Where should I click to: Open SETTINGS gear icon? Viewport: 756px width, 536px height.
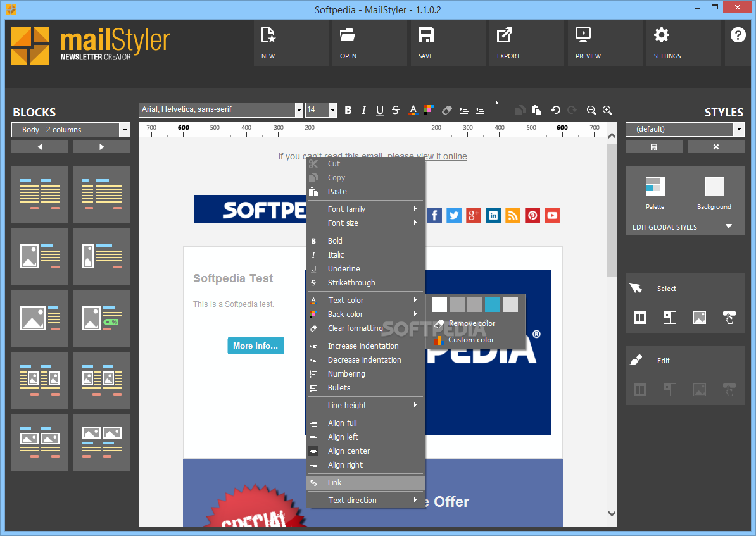pyautogui.click(x=662, y=35)
